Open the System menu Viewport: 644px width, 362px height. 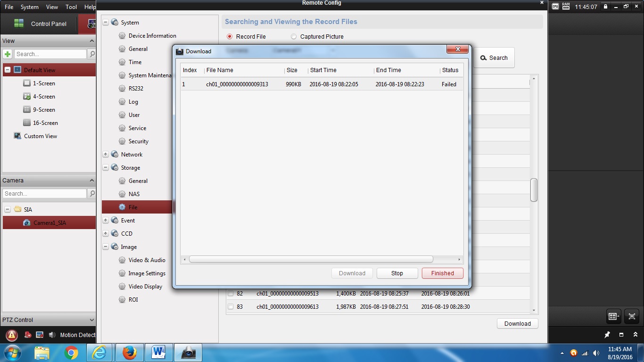click(30, 7)
